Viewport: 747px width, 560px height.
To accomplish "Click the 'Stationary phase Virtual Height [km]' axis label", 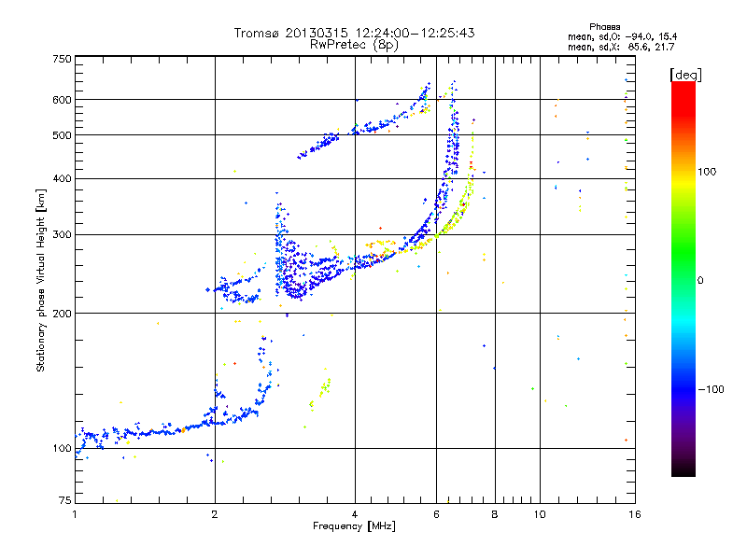I will (x=41, y=280).
